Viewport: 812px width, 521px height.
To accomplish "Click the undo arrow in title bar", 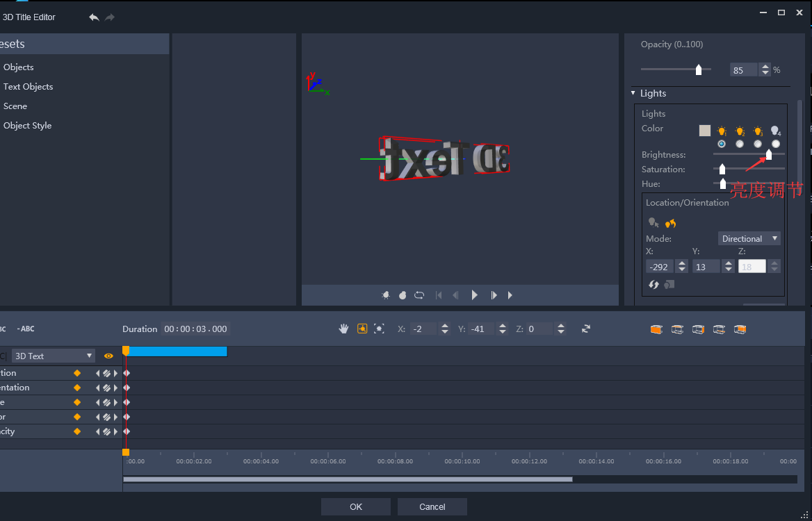I will pyautogui.click(x=94, y=17).
